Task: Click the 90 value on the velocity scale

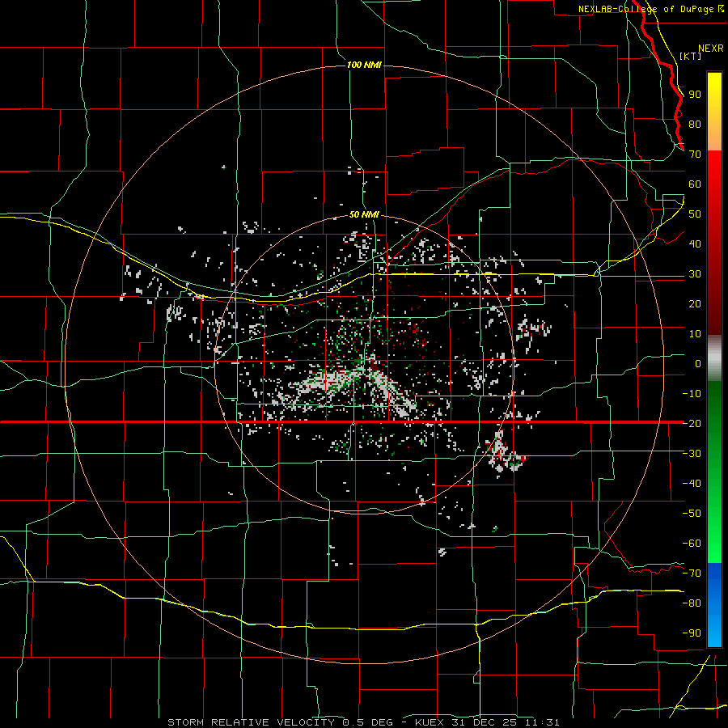Action: click(x=695, y=95)
